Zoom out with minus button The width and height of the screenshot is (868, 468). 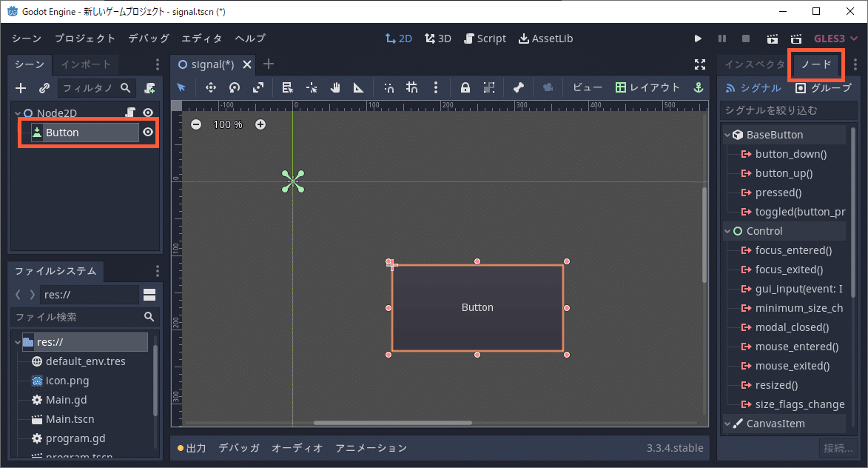click(x=196, y=124)
